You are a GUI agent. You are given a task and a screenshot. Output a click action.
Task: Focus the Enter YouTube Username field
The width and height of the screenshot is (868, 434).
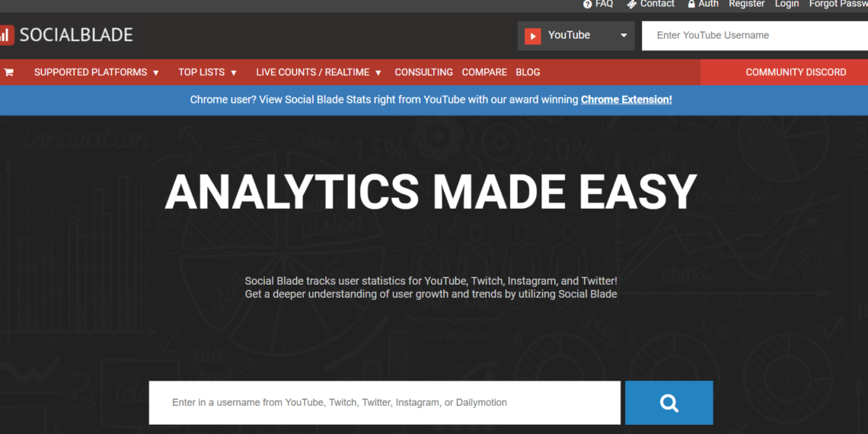tap(754, 36)
